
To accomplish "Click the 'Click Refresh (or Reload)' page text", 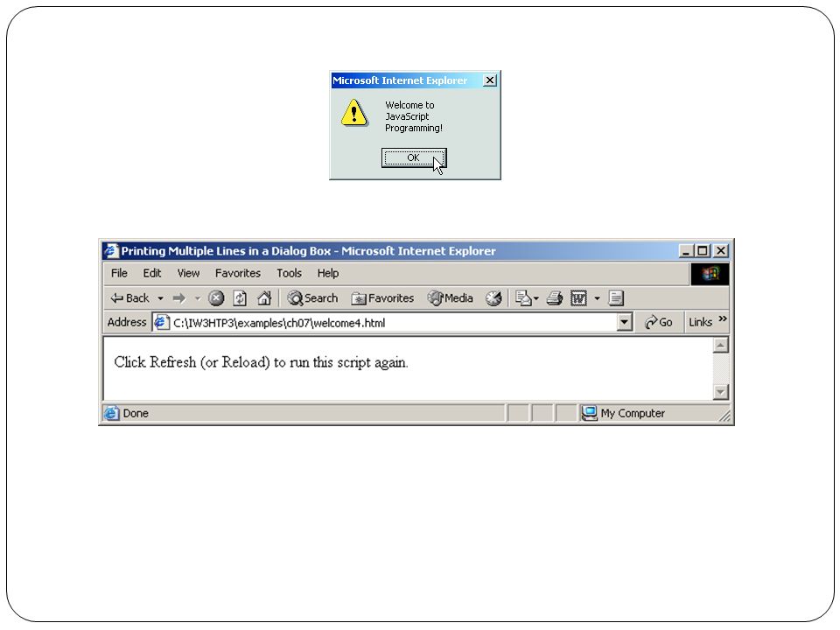I will [x=261, y=362].
